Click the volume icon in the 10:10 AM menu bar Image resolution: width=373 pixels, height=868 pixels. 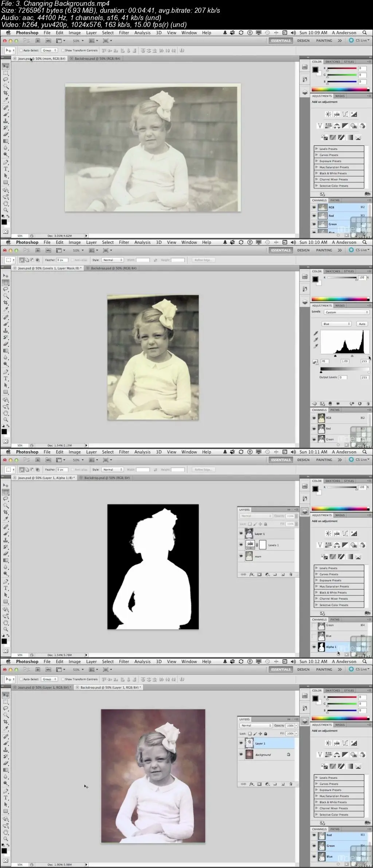293,242
